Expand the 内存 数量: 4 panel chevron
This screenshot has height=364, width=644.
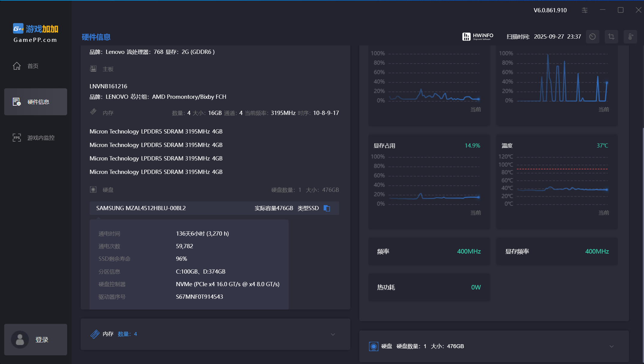(333, 334)
